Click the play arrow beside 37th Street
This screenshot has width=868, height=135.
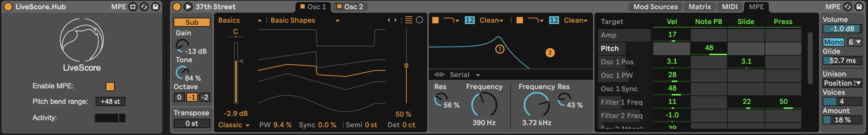coord(188,7)
